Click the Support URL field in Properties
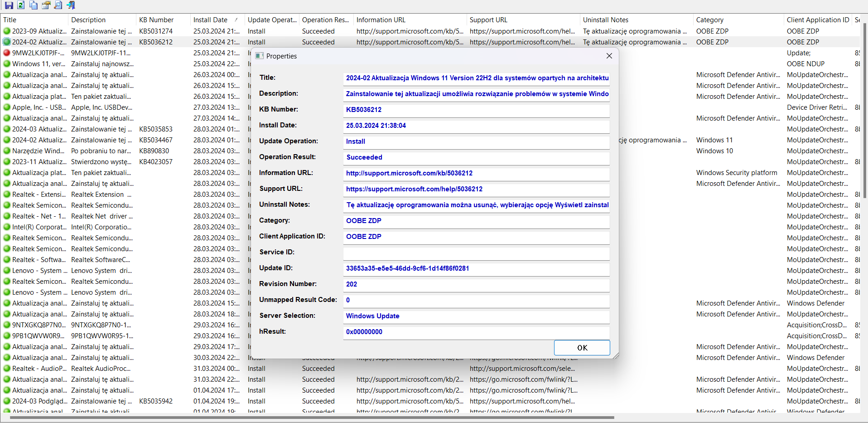Screen dimensions: 868x423 [477, 189]
